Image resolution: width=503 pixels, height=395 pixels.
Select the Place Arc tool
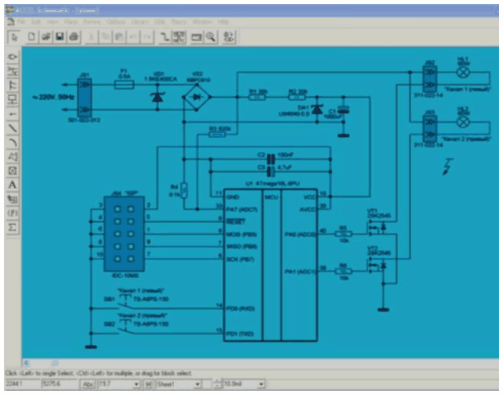click(x=13, y=143)
